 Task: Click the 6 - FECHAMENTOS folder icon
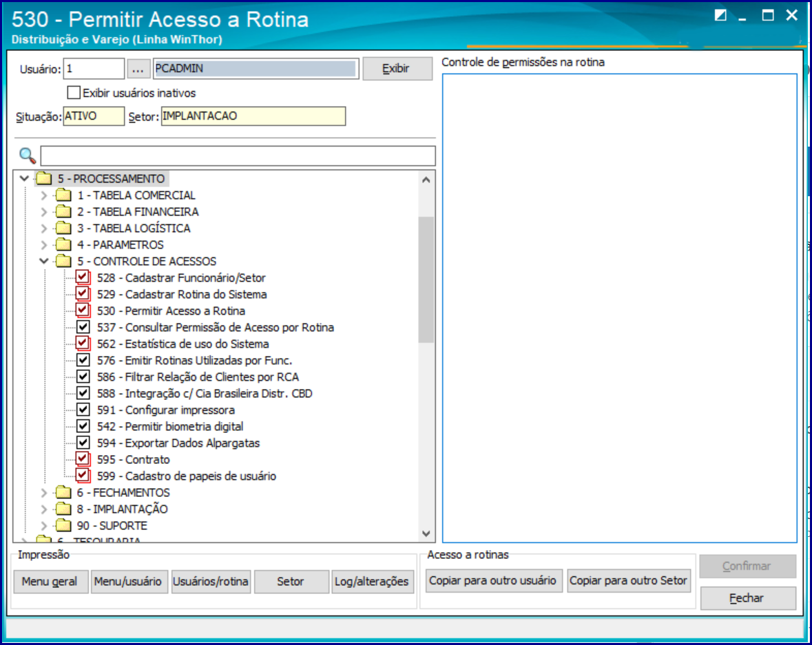coord(63,492)
